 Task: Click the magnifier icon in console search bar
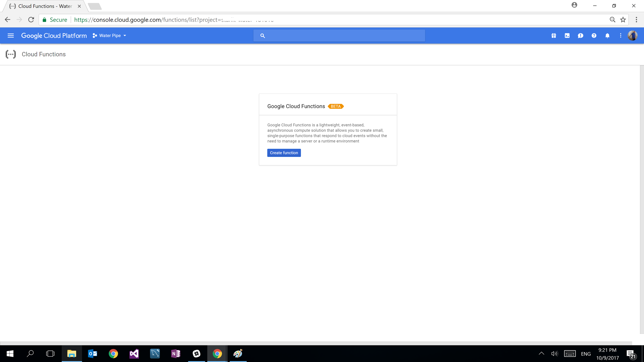coord(263,36)
